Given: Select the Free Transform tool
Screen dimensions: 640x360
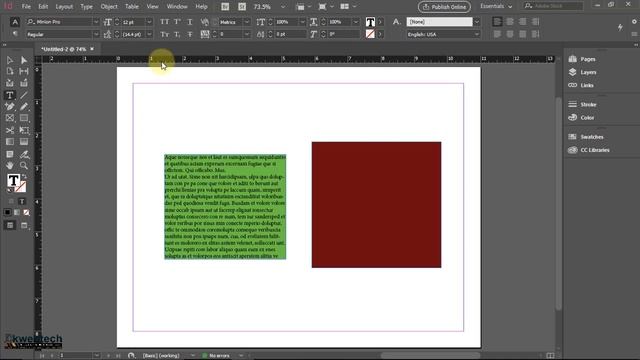Looking at the screenshot, I should (x=24, y=130).
